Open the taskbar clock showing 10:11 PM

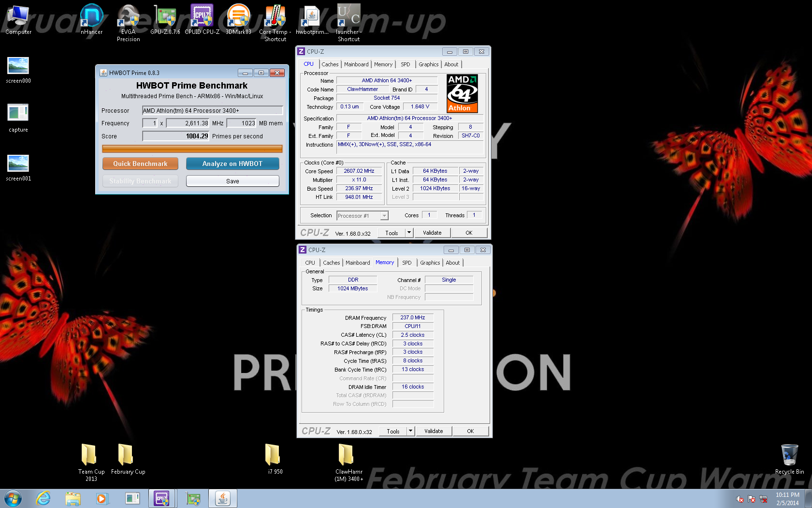787,499
